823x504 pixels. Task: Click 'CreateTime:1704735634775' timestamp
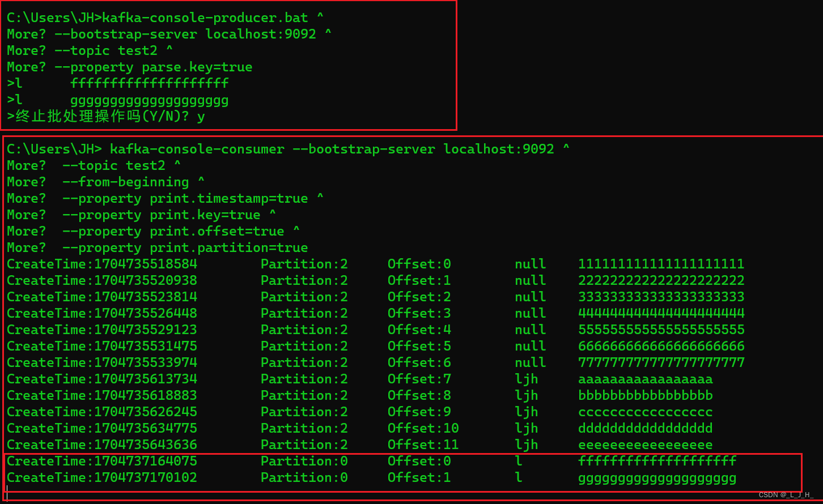(x=102, y=428)
